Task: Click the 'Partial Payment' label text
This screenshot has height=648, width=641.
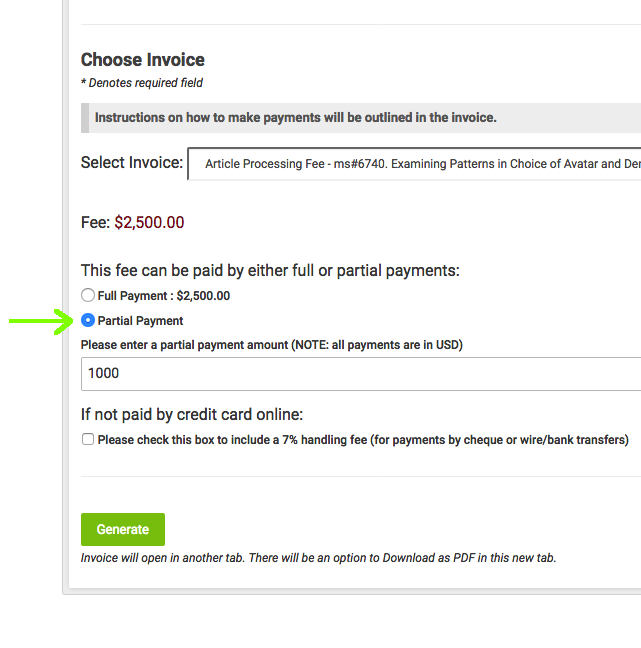Action: (x=141, y=321)
